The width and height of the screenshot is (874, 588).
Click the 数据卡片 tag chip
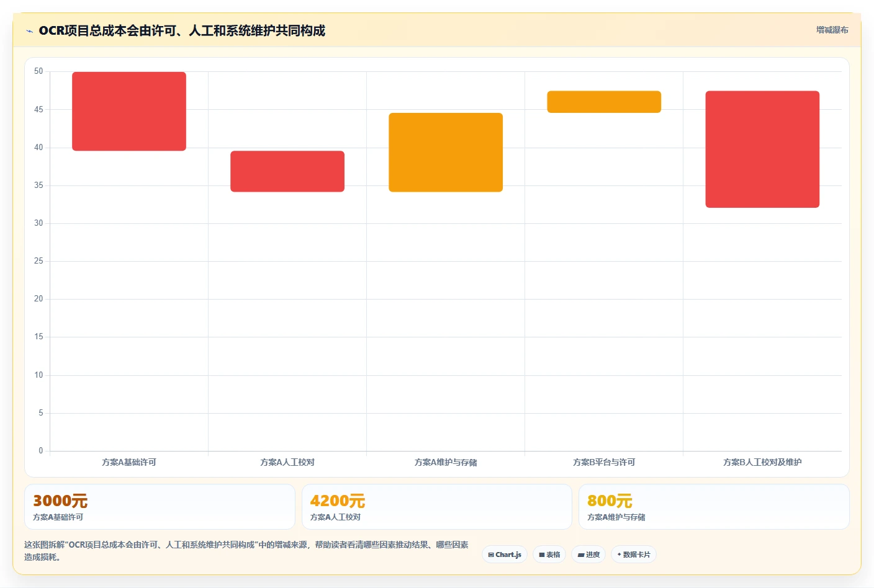coord(634,555)
